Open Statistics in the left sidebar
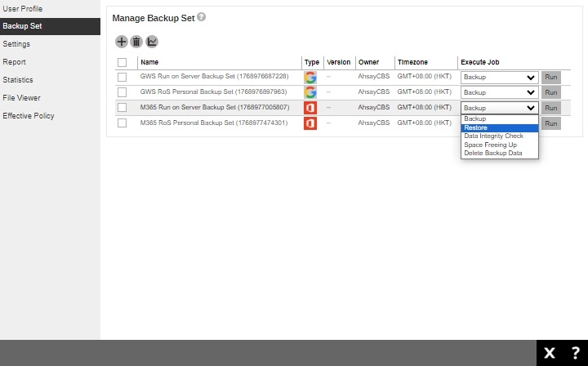The height and width of the screenshot is (366, 588). point(18,80)
